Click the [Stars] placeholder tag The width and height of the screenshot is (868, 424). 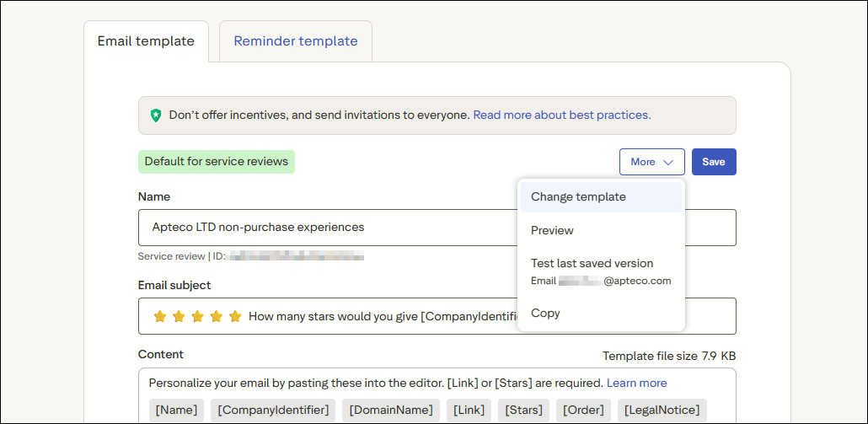tap(523, 411)
